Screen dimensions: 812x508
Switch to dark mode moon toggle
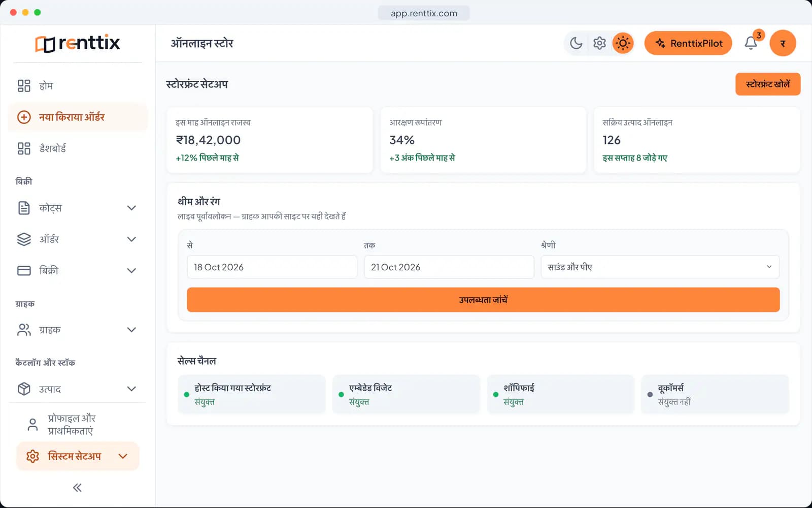pos(576,43)
